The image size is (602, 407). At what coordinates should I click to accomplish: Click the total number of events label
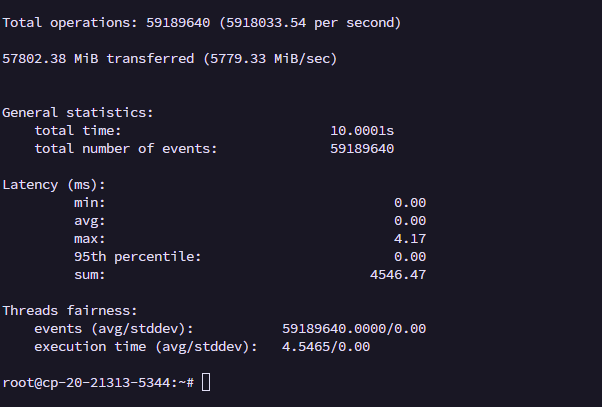pyautogui.click(x=125, y=149)
